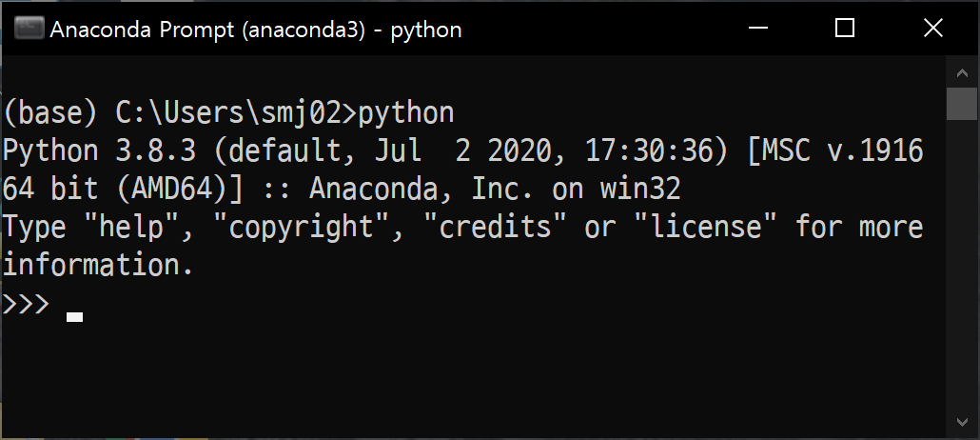The image size is (980, 440).
Task: Click the scrollbar up arrow
Action: (x=962, y=72)
